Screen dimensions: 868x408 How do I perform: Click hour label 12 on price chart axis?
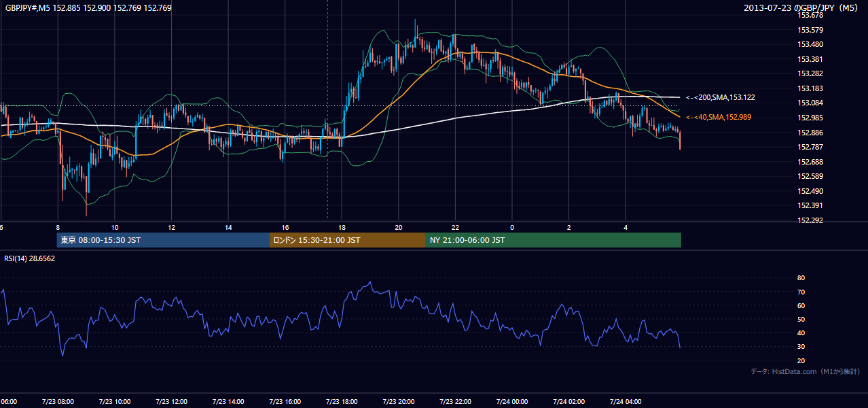(x=172, y=228)
